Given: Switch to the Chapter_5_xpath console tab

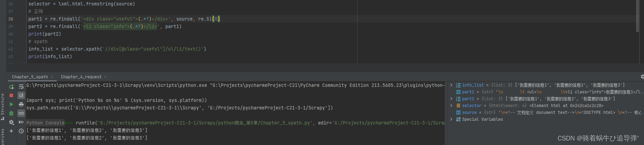Looking at the screenshot, I should point(30,77).
